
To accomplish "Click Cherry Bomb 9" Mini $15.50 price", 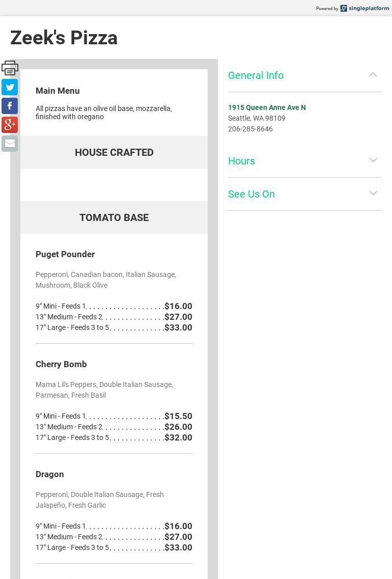I will 178,416.
